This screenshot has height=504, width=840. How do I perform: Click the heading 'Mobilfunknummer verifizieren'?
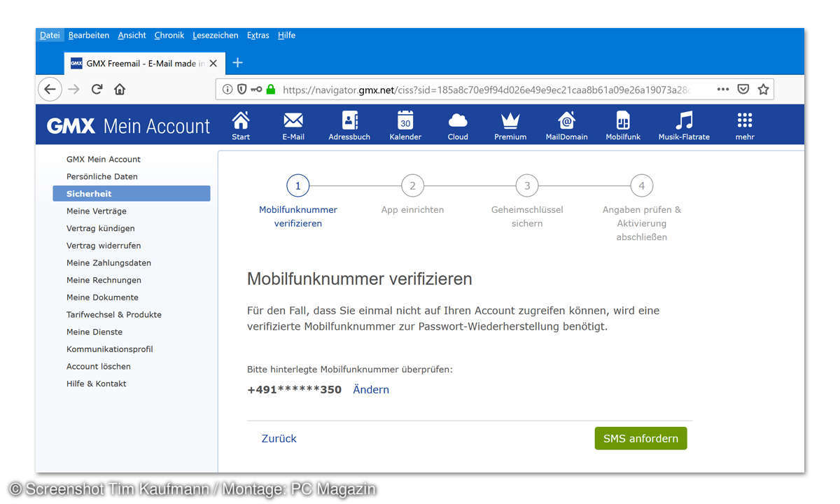point(360,279)
